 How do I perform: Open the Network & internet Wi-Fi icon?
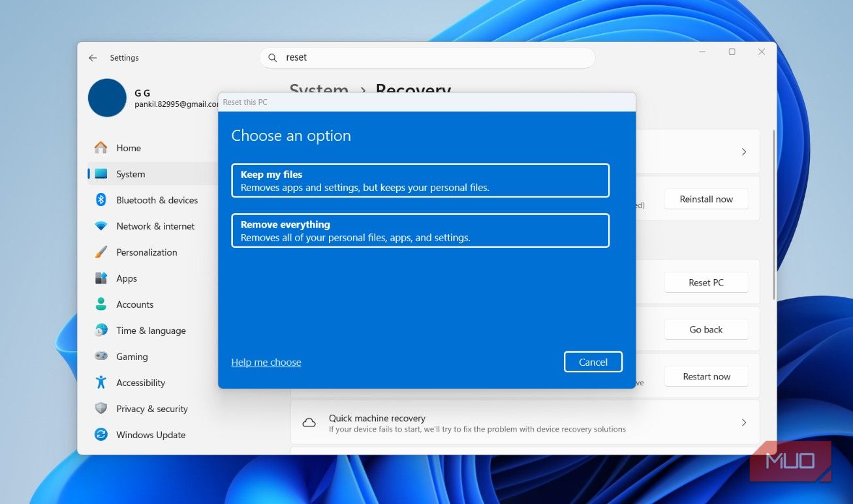tap(101, 226)
